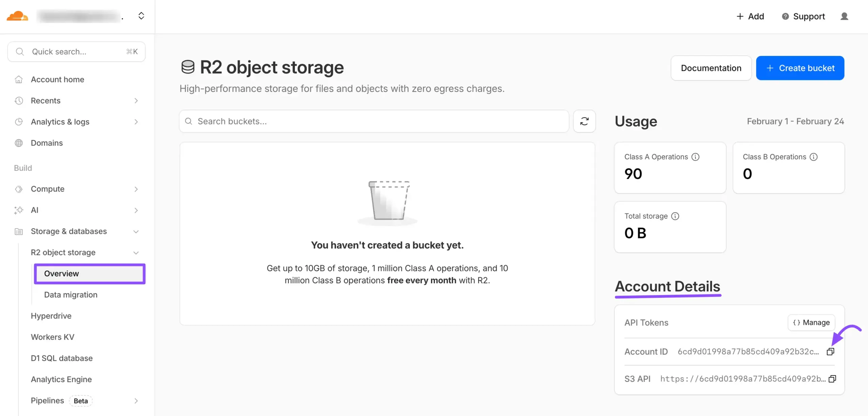Expand Analytics & logs section
This screenshot has height=416, width=868.
(136, 122)
